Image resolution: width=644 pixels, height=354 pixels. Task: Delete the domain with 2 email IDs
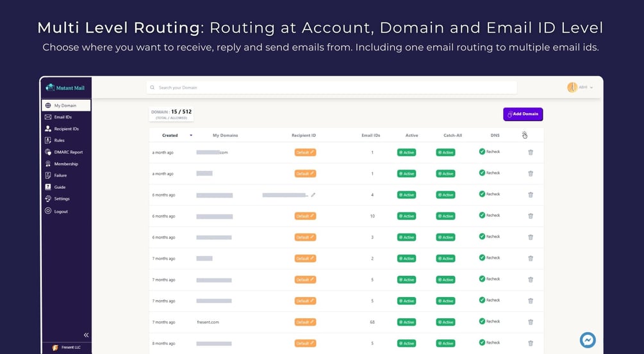click(530, 259)
